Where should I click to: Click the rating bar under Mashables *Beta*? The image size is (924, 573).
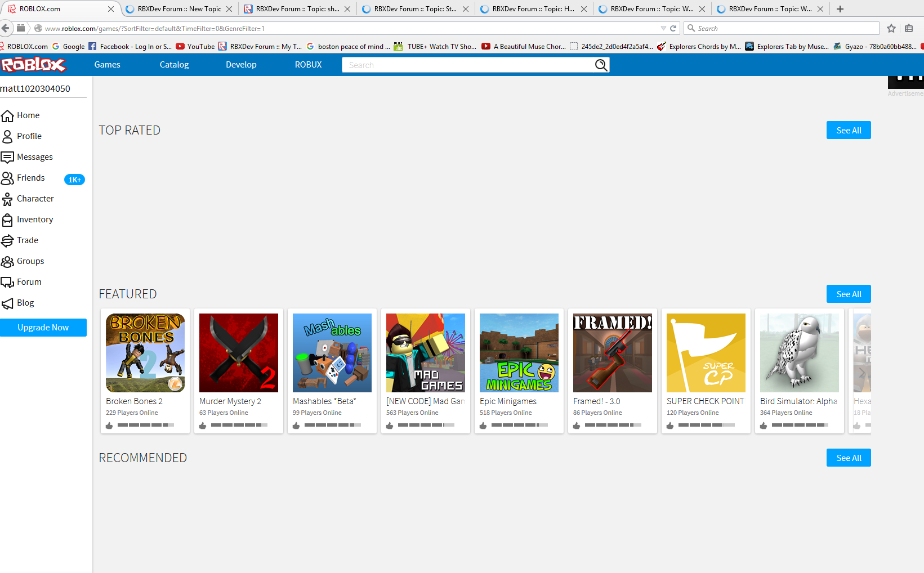[x=333, y=425]
